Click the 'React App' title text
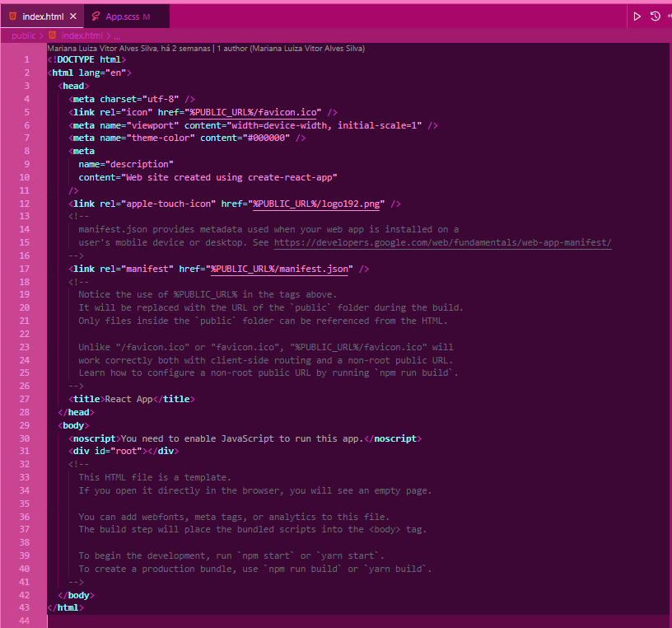Viewport: 672px width, 628px height. (x=128, y=399)
